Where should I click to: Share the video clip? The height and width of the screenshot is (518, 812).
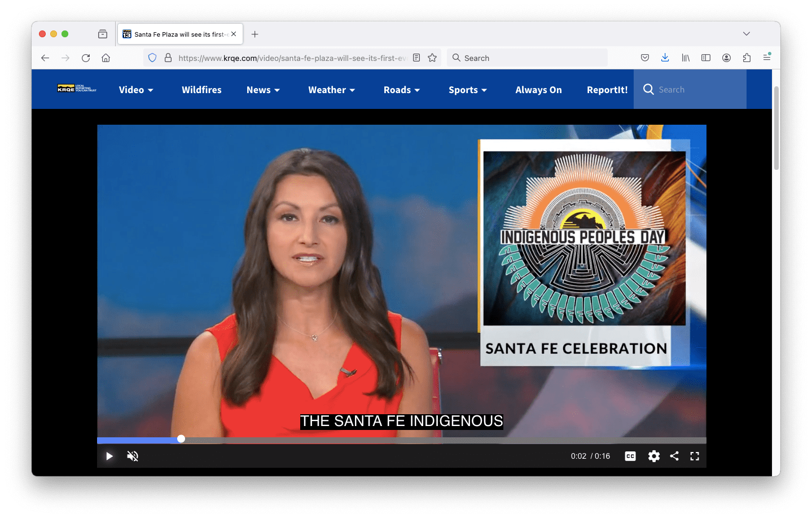pos(674,456)
